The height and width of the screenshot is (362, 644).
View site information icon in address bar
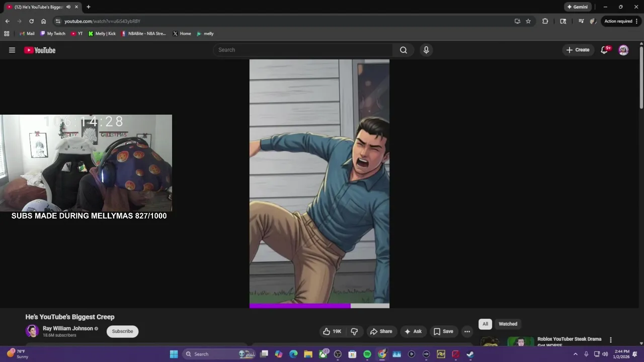[58, 21]
